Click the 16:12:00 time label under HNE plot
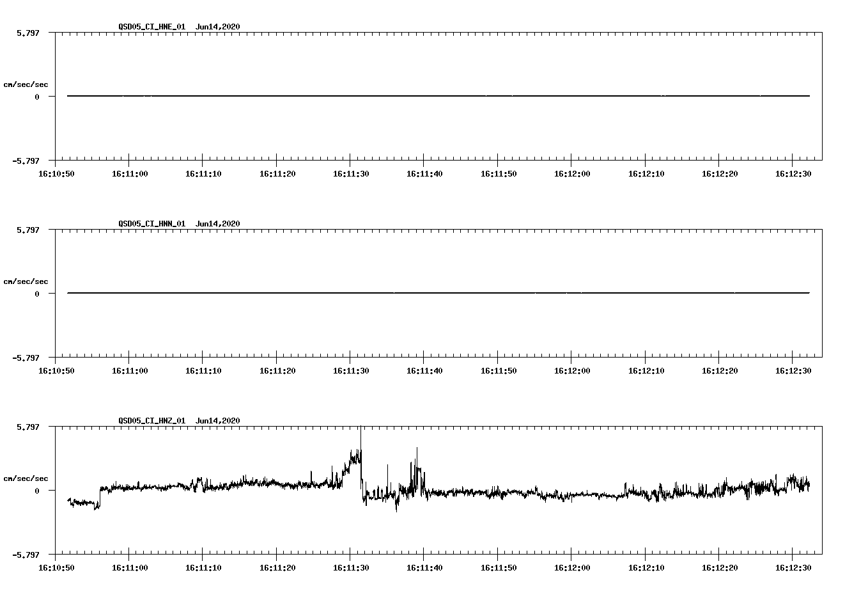The image size is (868, 591). coord(572,173)
